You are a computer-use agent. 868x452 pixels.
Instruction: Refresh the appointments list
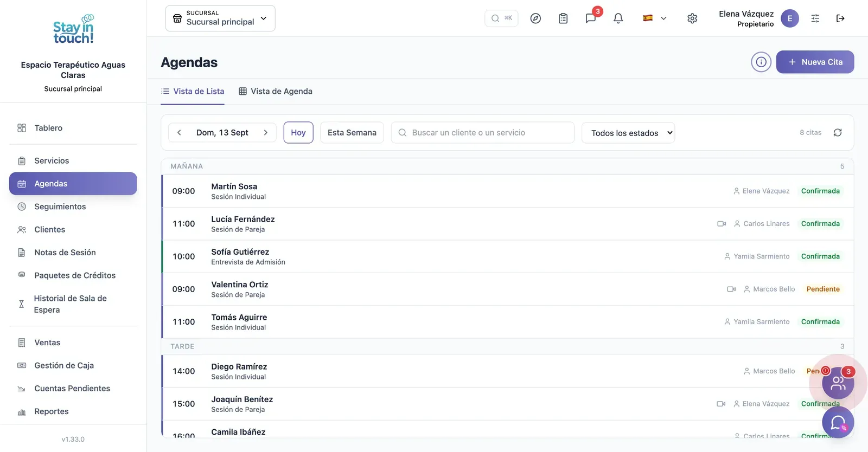click(838, 133)
